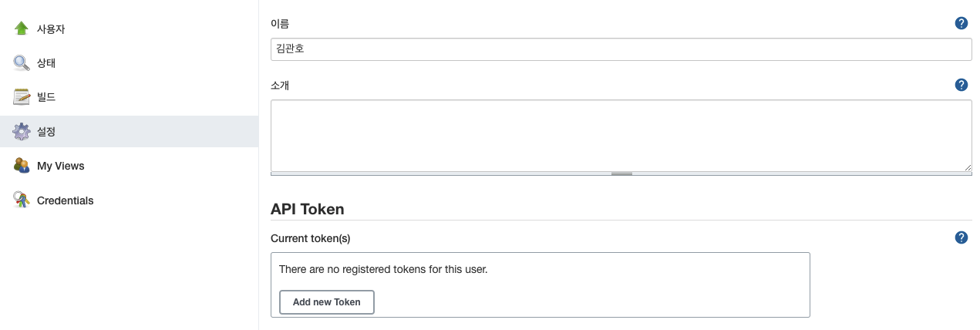Click the Credentials keys icon
The image size is (980, 330).
tap(22, 200)
